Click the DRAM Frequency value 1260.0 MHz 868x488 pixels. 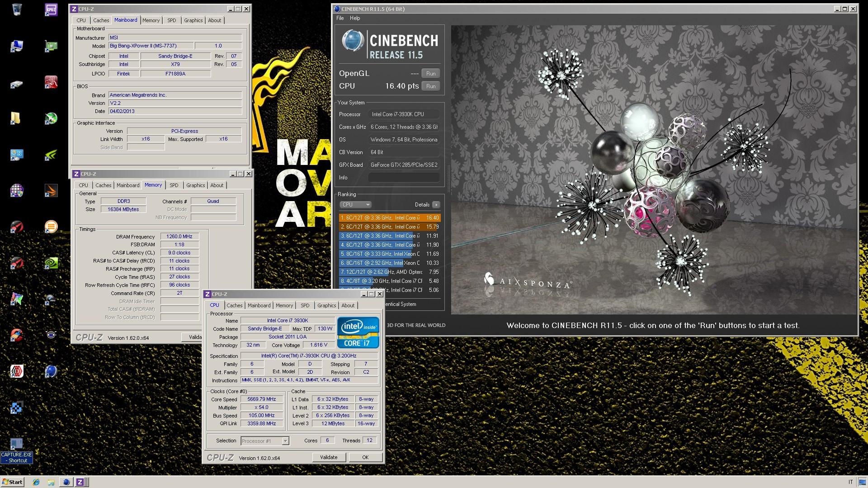[x=179, y=236]
